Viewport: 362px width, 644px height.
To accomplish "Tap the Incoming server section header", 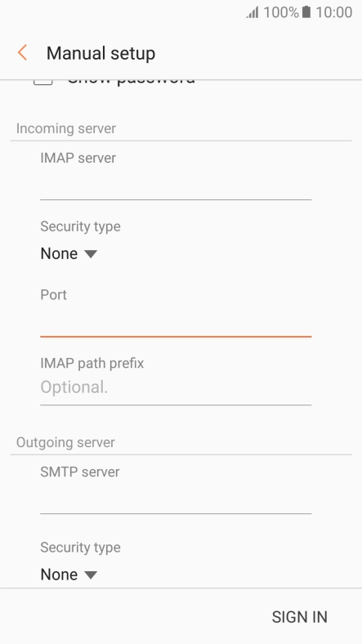I will tap(66, 128).
